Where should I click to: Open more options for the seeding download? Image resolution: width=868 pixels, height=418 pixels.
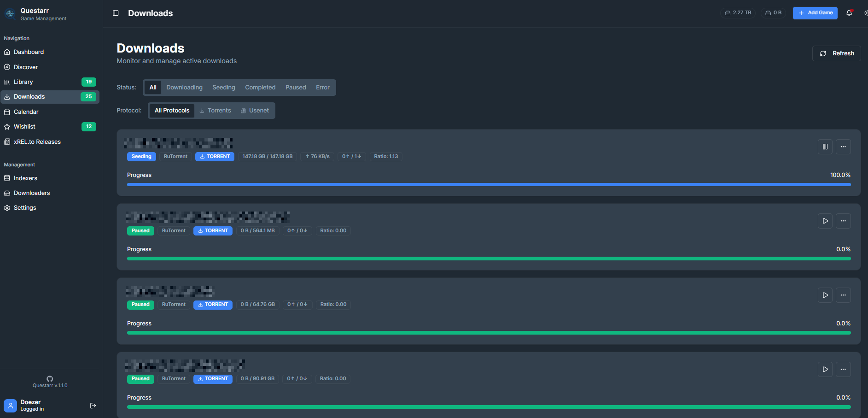[x=843, y=147]
